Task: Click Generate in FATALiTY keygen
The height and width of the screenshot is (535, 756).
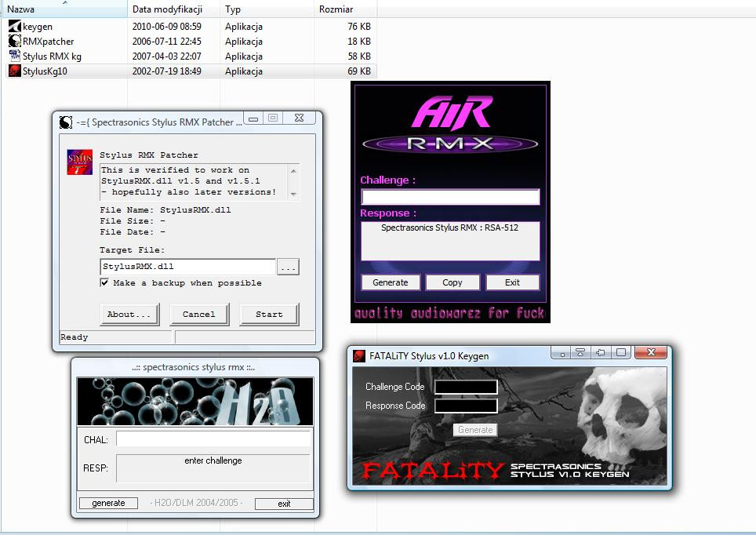Action: point(475,430)
